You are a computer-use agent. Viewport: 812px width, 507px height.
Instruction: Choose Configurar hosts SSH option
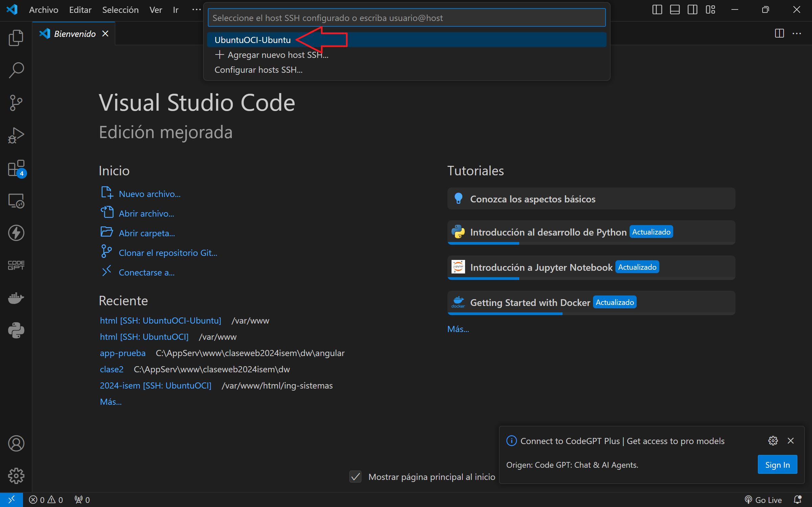pyautogui.click(x=407, y=70)
